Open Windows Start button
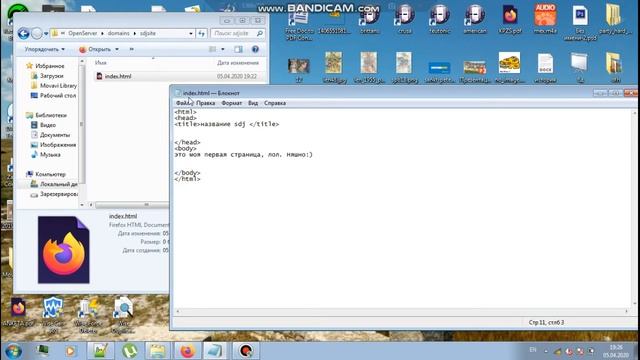The image size is (640, 360). point(13,351)
